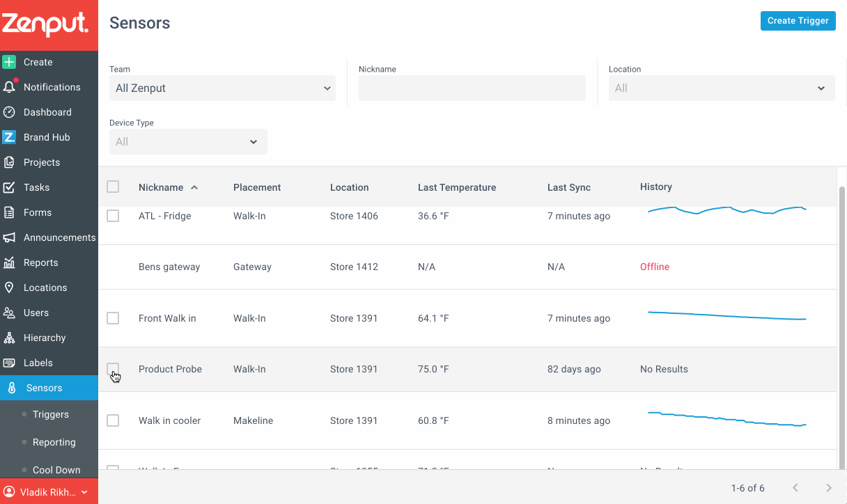Click the green Create plus icon

(x=9, y=62)
